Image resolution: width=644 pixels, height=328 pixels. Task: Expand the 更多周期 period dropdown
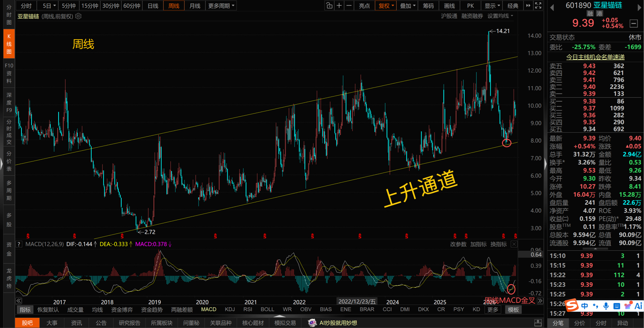click(221, 6)
